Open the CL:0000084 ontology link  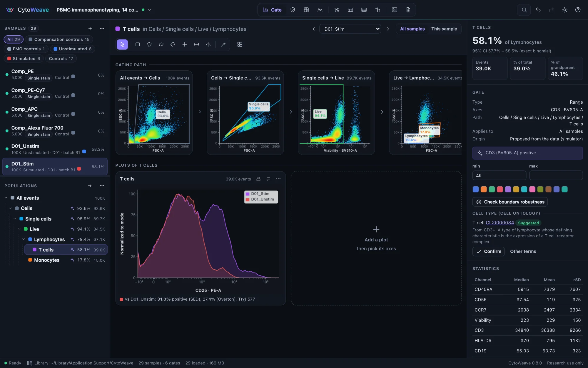click(x=500, y=223)
